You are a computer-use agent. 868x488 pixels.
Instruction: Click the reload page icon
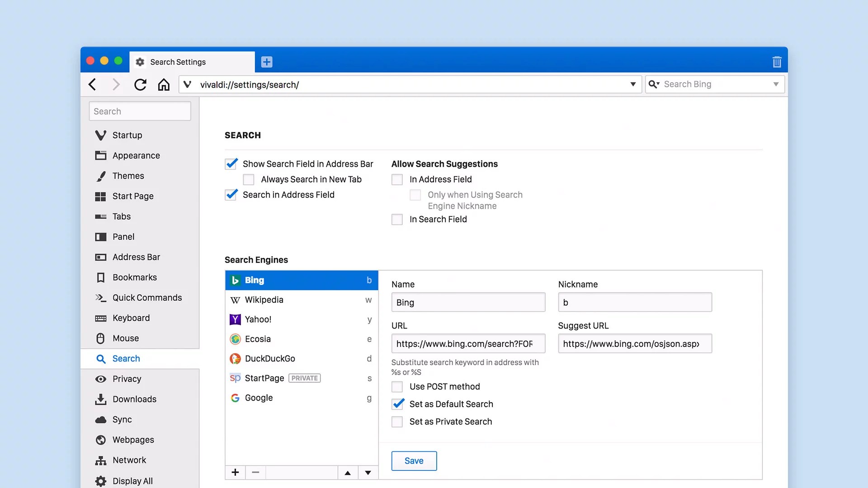[x=140, y=84]
